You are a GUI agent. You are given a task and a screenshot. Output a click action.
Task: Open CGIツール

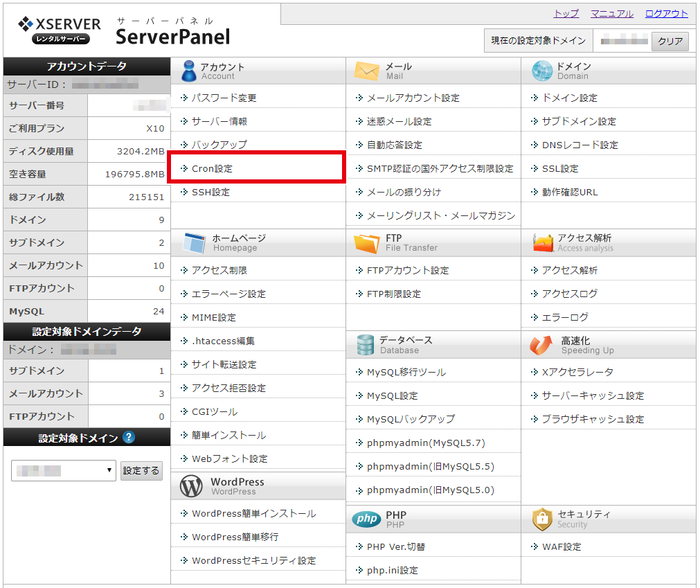pyautogui.click(x=215, y=411)
